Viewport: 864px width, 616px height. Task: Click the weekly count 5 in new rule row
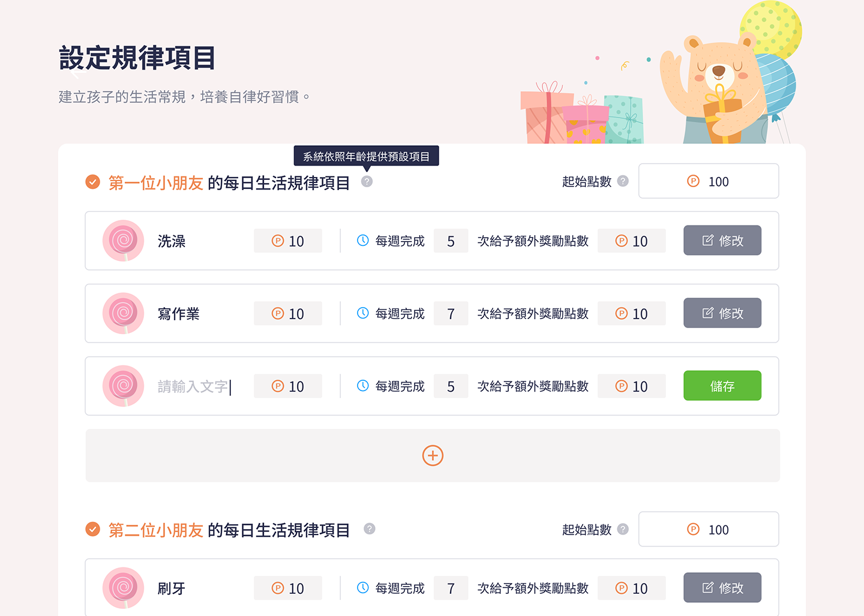pos(451,386)
